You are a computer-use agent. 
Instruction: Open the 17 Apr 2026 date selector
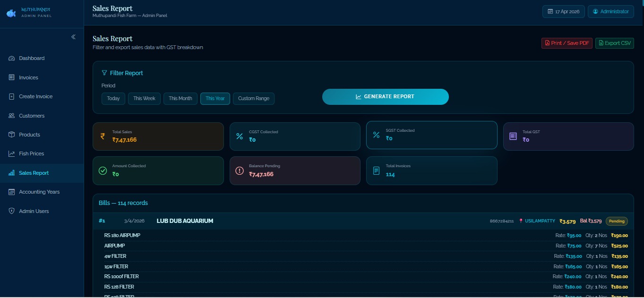click(563, 11)
